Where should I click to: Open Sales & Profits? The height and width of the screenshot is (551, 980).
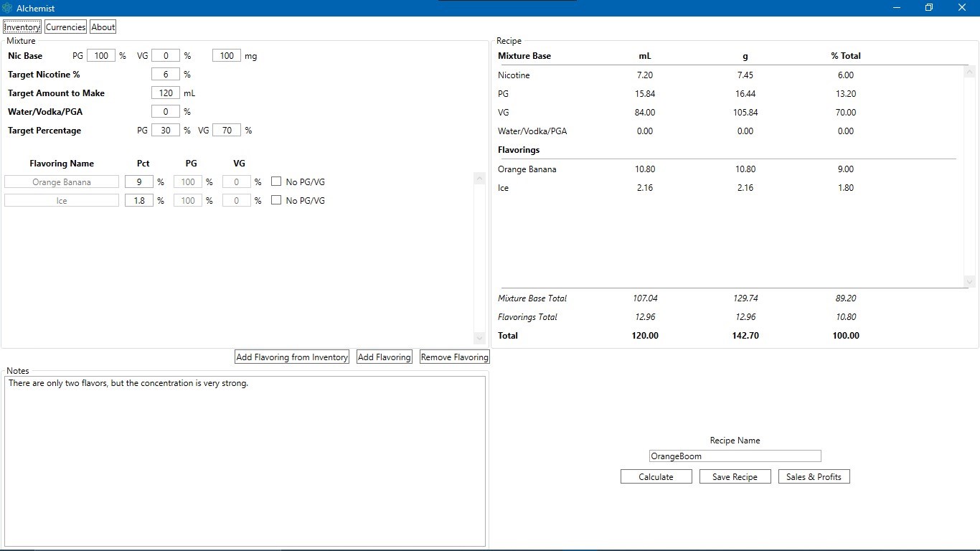[814, 476]
